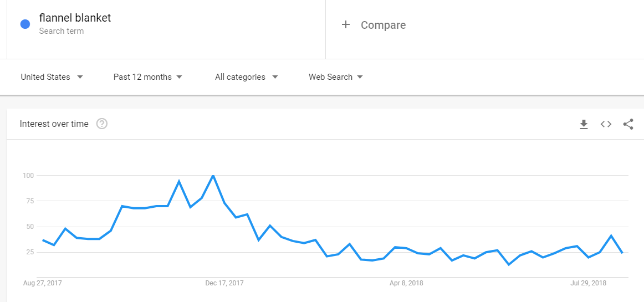Click the blue dot next to flannel blanket
This screenshot has height=302, width=644.
[25, 24]
